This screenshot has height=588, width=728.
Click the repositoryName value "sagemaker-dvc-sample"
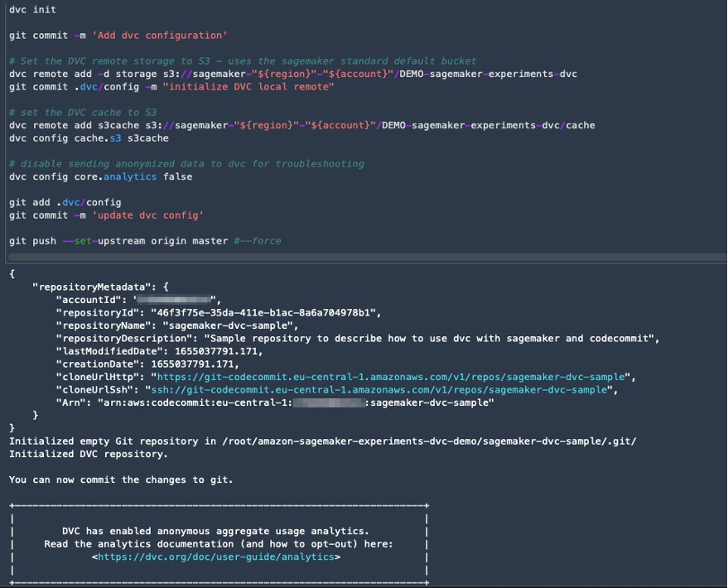228,325
